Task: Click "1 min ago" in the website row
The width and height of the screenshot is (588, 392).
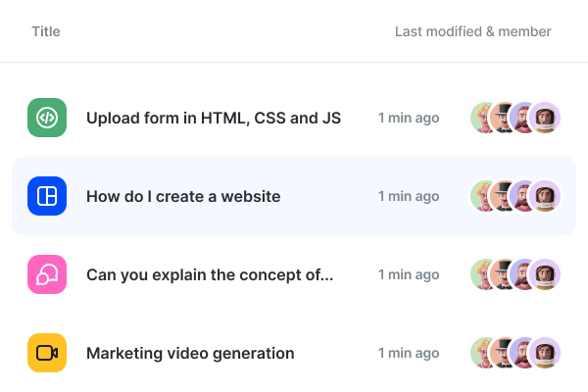Action: [x=409, y=196]
